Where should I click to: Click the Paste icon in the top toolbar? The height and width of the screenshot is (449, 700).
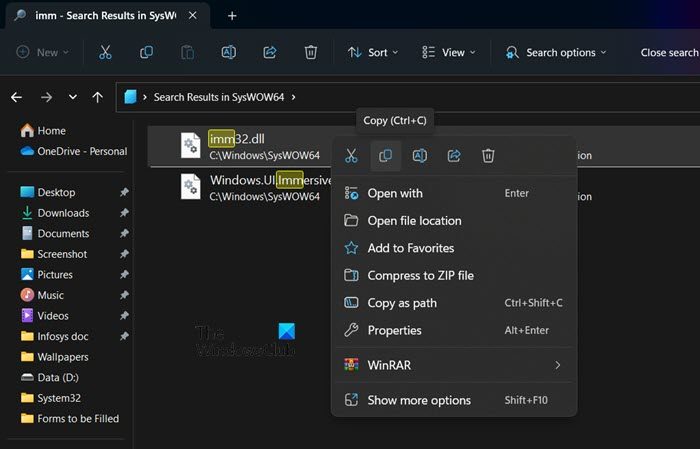point(188,52)
